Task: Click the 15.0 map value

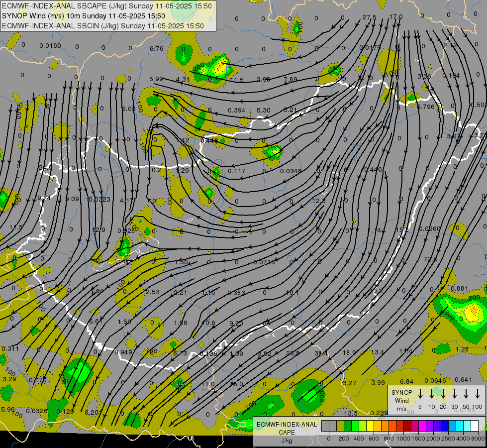Action: (236, 384)
